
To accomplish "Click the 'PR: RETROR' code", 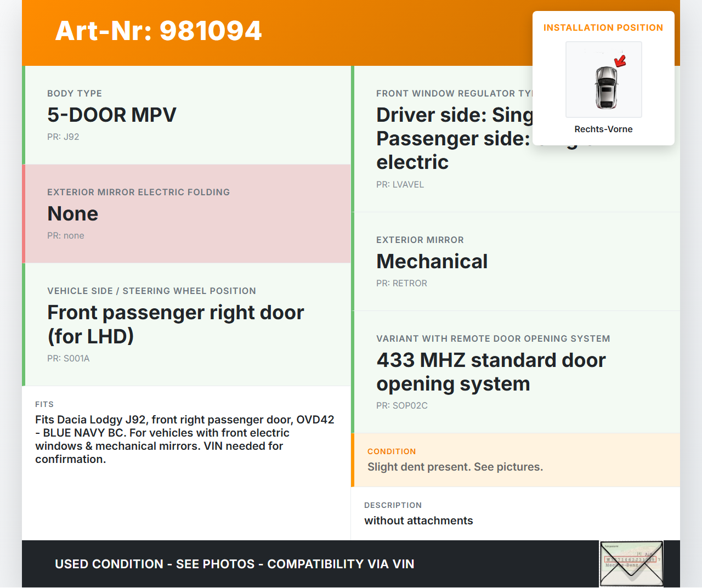I will tap(402, 283).
